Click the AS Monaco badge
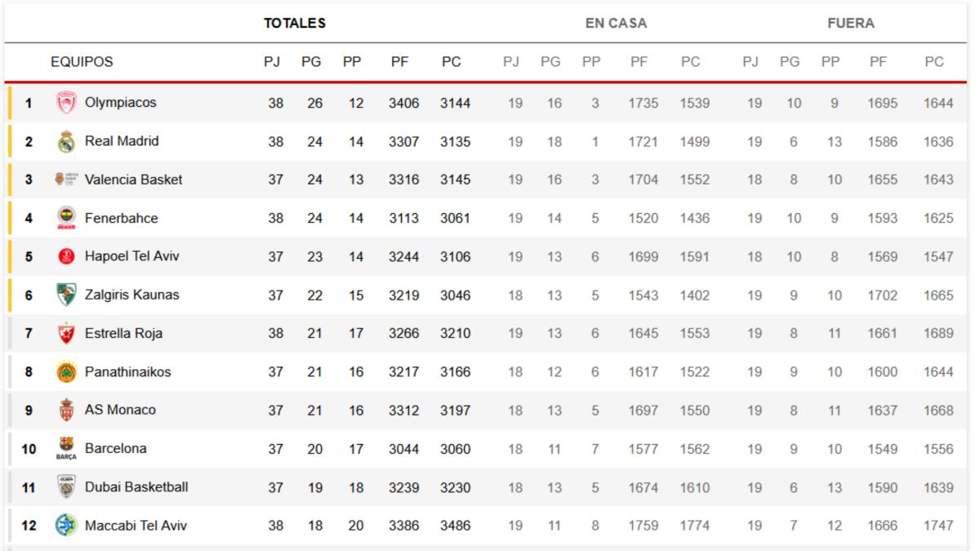 pyautogui.click(x=65, y=410)
